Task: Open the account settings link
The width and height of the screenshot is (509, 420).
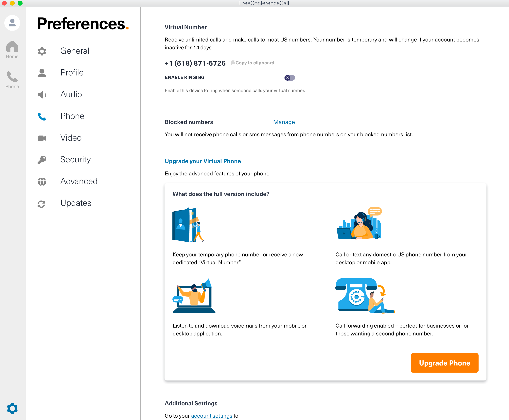Action: [211, 416]
